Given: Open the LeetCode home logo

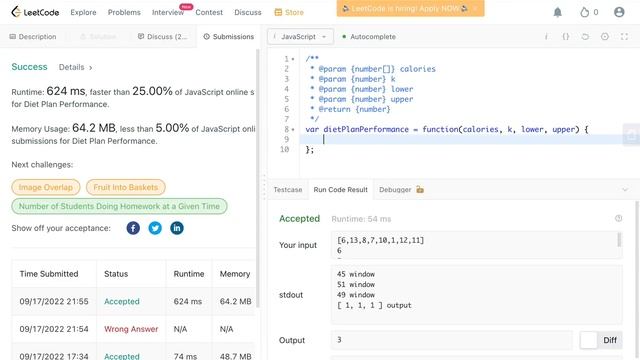Looking at the screenshot, I should pos(35,12).
